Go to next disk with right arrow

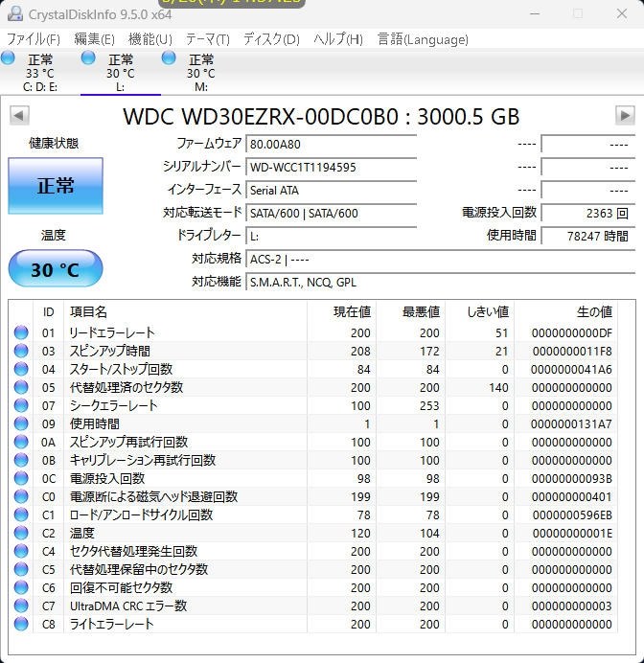625,115
